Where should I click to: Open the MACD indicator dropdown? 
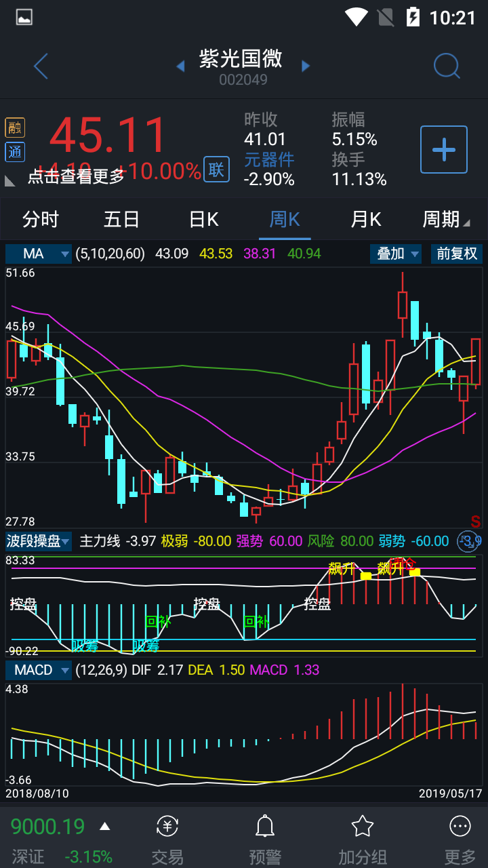(39, 670)
